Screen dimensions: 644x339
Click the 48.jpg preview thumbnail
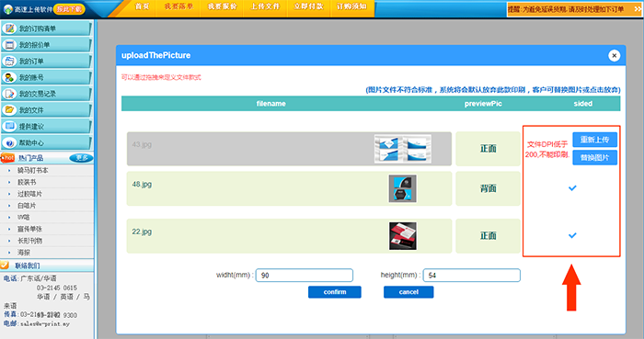point(403,188)
